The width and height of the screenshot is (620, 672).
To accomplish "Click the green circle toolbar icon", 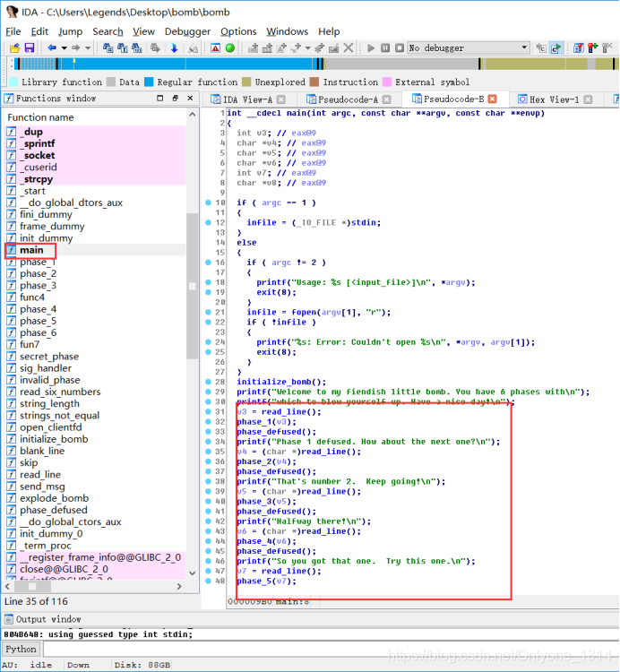I will (x=230, y=48).
